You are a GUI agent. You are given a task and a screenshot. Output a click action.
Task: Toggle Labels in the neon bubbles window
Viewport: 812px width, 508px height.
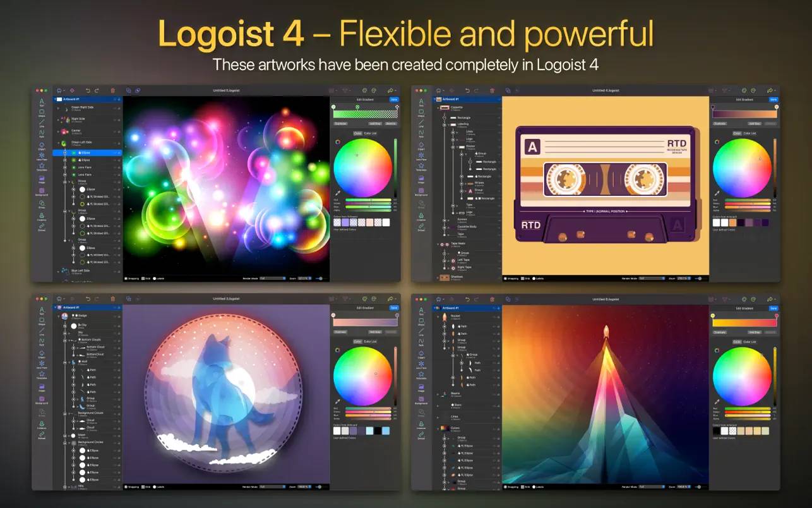click(158, 278)
